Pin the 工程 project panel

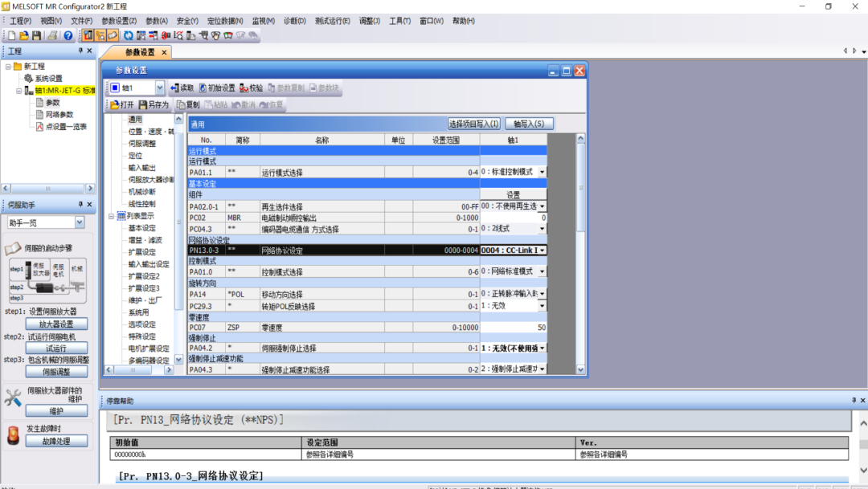[80, 51]
